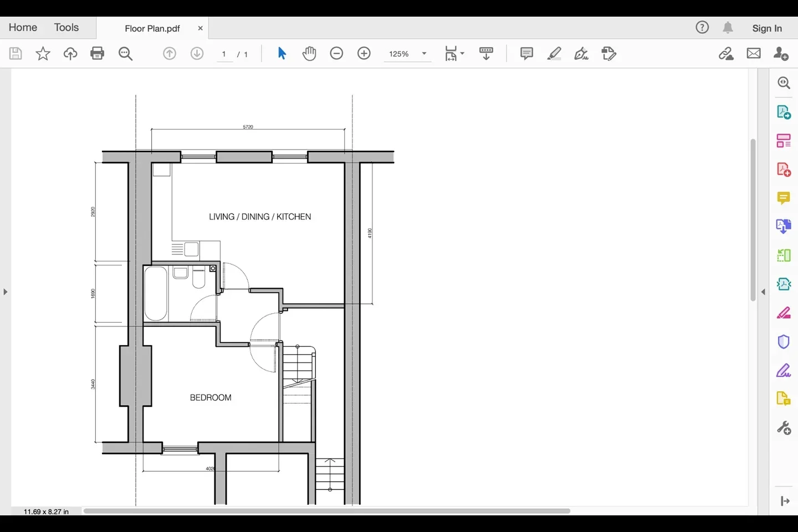Select the Floor Plan.pdf tab

pos(152,28)
